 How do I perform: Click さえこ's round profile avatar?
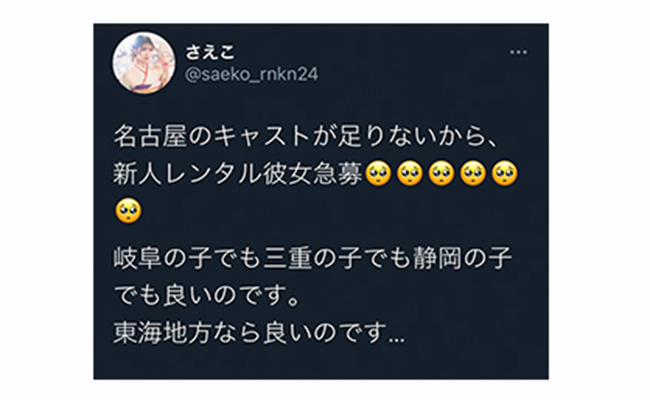(144, 63)
